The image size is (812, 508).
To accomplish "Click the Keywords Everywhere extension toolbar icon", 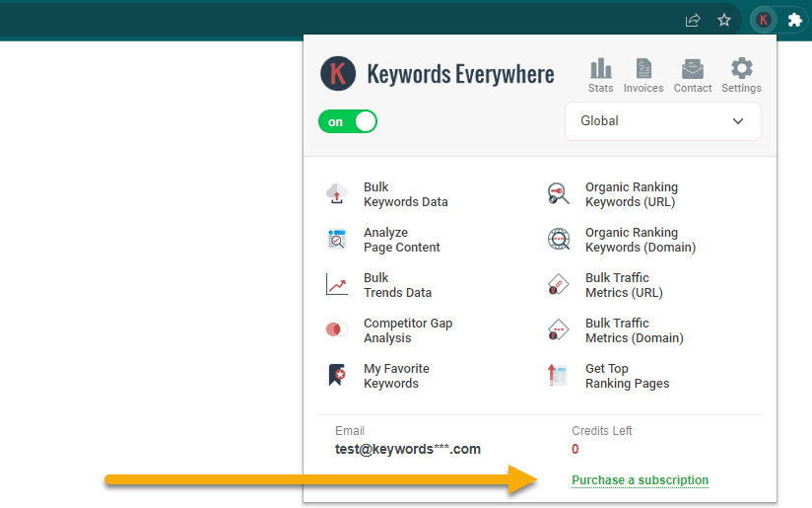I will pyautogui.click(x=764, y=20).
